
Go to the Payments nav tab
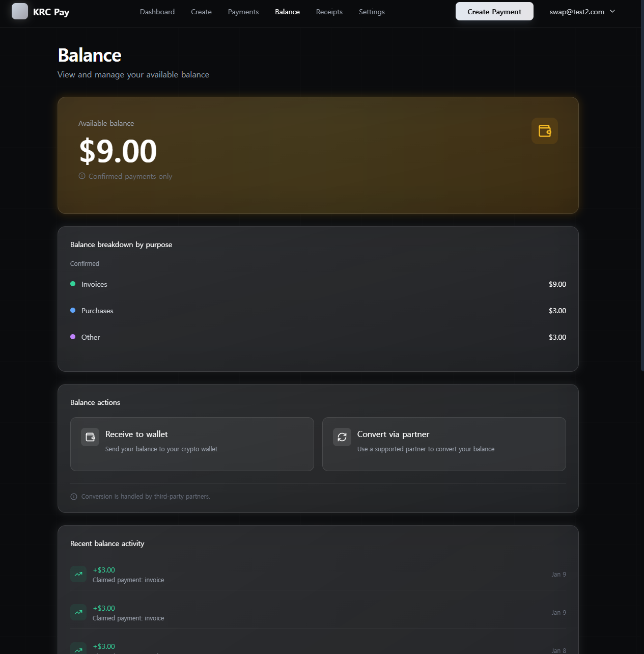point(243,12)
